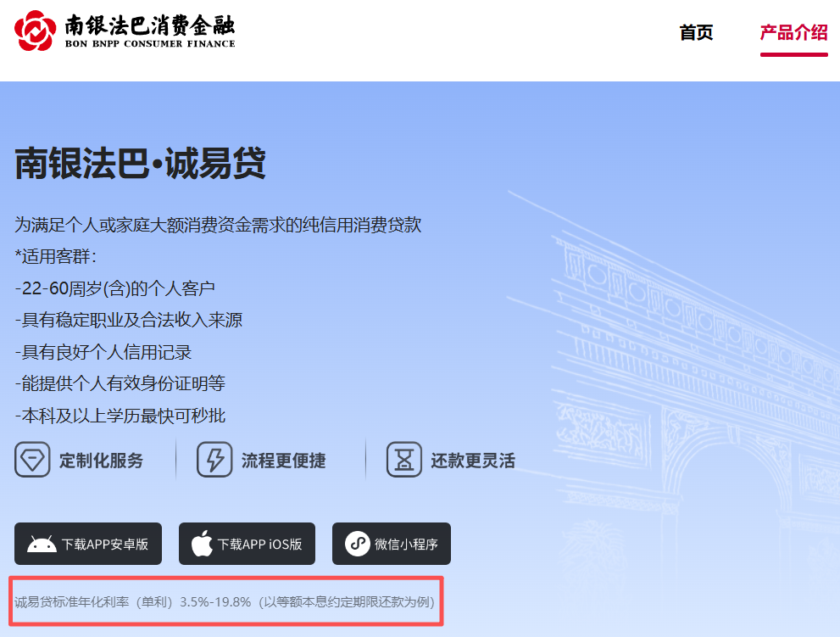840x637 pixels.
Task: Click the BON BNPP CONSUMER FINANCE text
Action: (x=150, y=44)
